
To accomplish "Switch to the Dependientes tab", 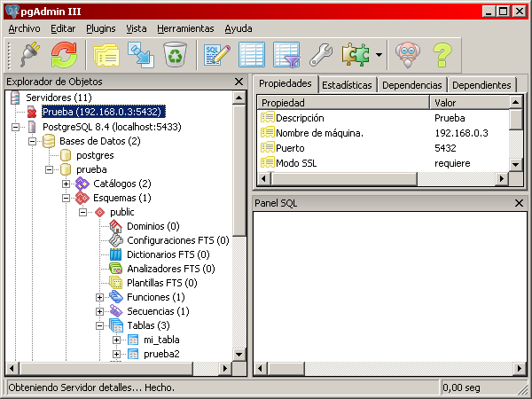I will 481,85.
